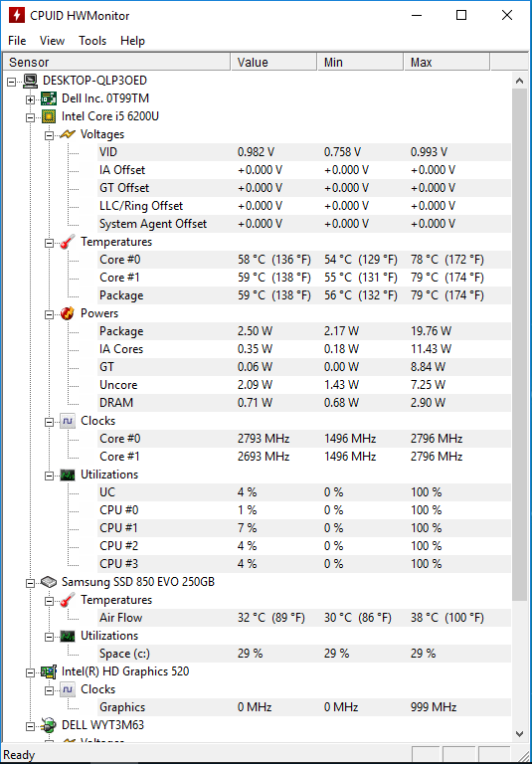Open the File menu
Image resolution: width=532 pixels, height=764 pixels.
tap(17, 41)
